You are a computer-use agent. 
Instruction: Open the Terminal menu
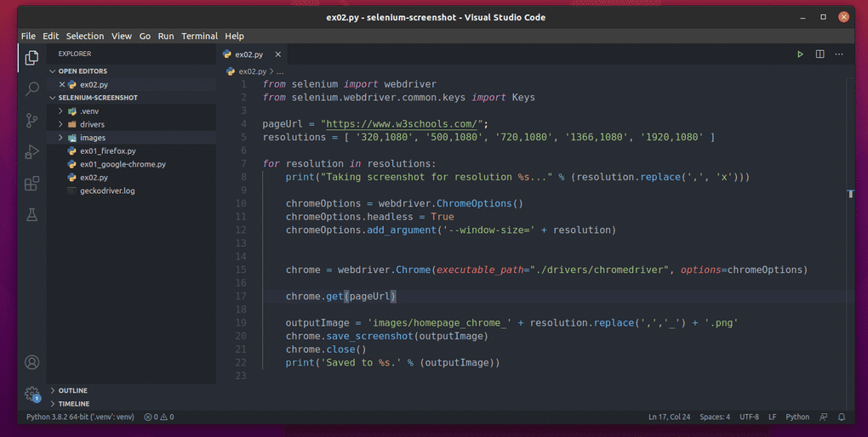[199, 36]
